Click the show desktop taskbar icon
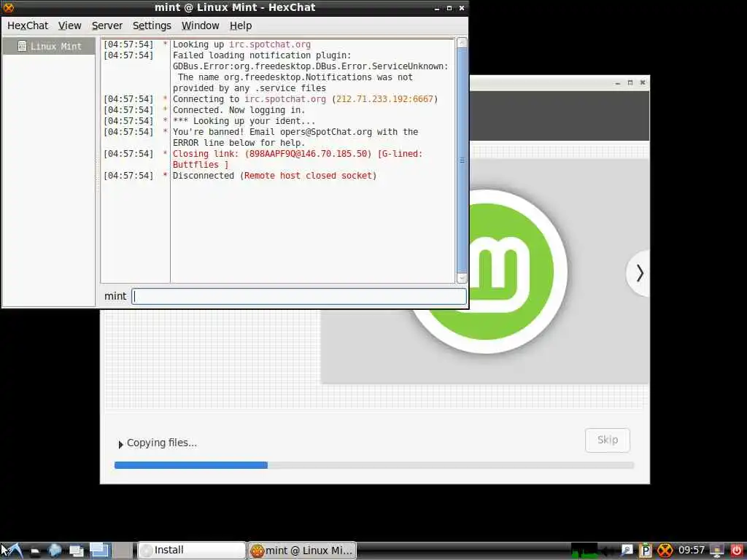 pyautogui.click(x=76, y=551)
